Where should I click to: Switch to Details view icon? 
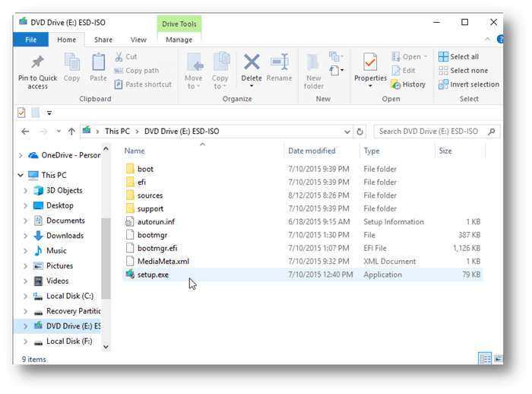point(485,359)
